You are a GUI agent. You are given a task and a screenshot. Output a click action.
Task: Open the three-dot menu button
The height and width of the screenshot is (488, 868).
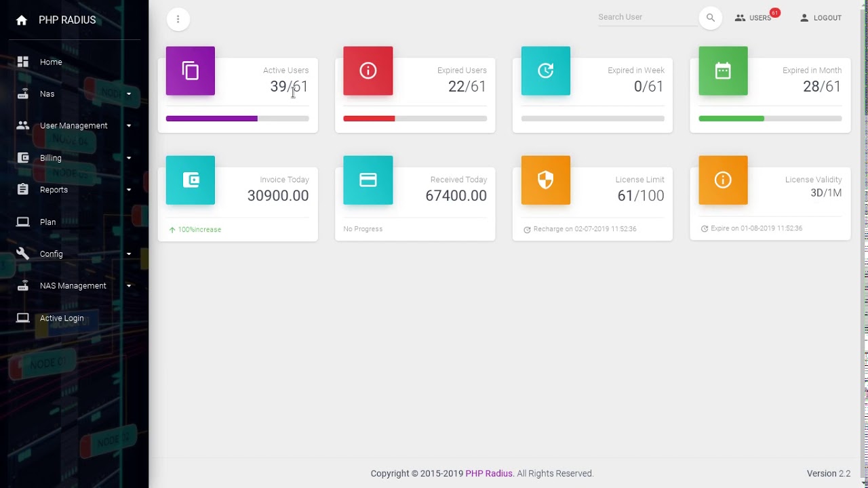(178, 19)
